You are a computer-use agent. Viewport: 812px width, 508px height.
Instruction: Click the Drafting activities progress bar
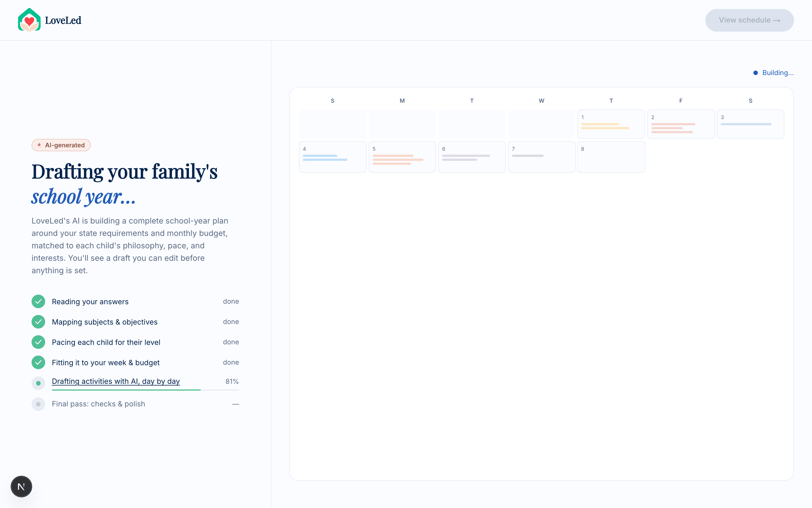(145, 390)
